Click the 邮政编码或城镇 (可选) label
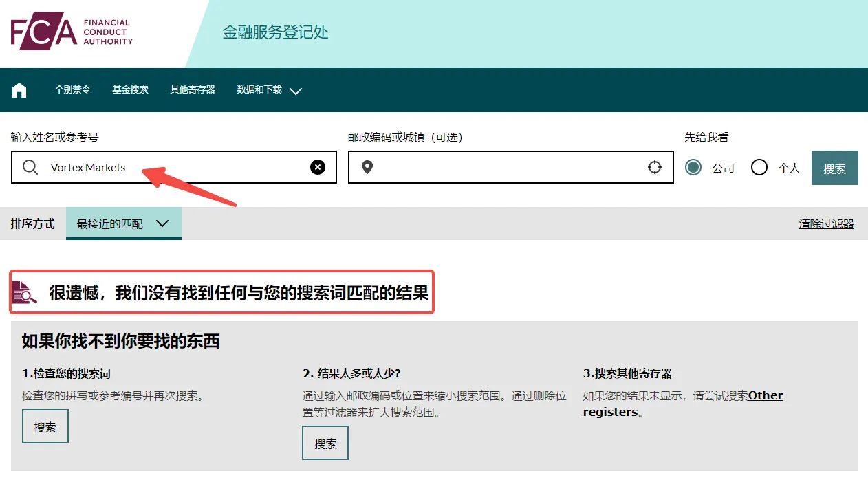The height and width of the screenshot is (482, 868). coord(405,137)
